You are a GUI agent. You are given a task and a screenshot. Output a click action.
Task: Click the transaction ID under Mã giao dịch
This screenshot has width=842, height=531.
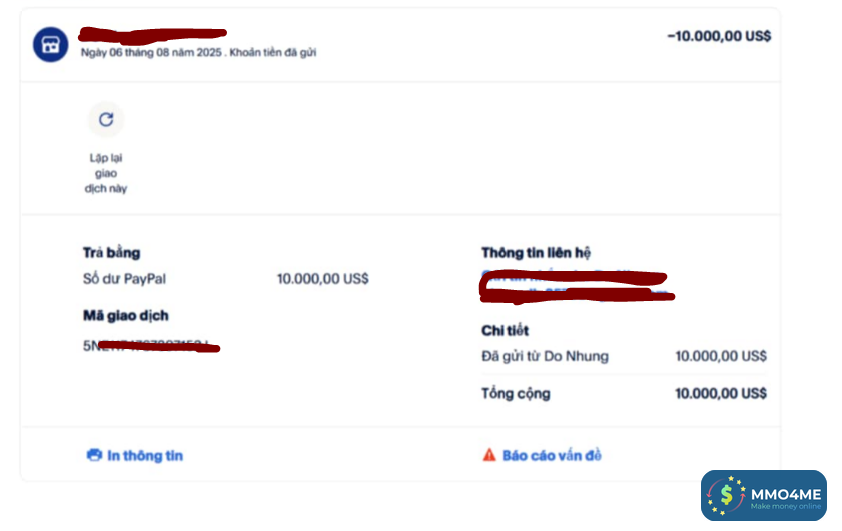coord(150,346)
